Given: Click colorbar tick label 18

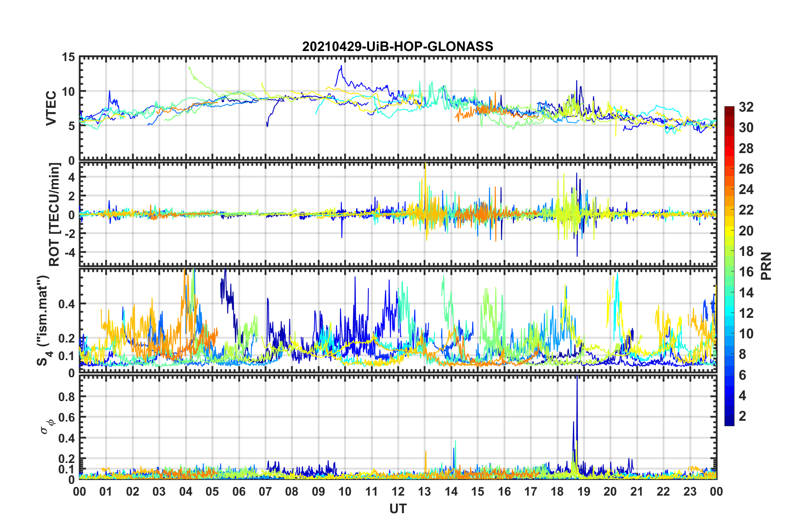Looking at the screenshot, I should coord(746,251).
